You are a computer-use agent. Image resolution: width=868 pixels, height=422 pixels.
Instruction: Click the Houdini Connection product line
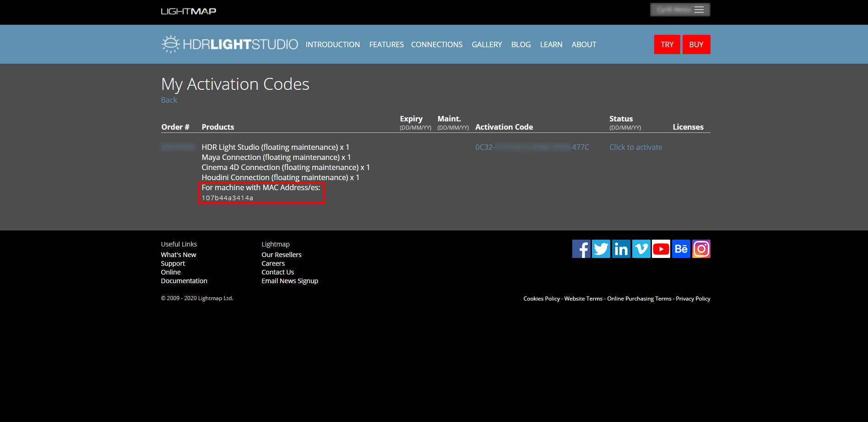[x=281, y=177]
